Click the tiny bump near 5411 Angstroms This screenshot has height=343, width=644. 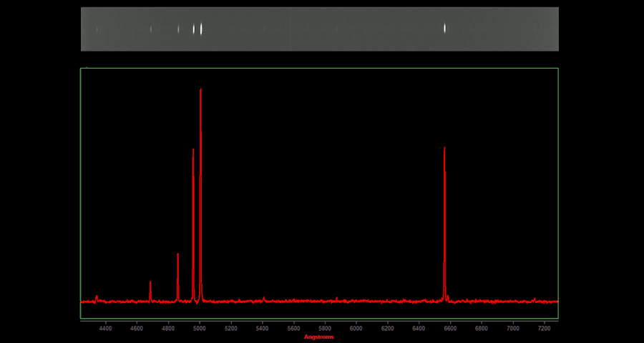(x=264, y=299)
